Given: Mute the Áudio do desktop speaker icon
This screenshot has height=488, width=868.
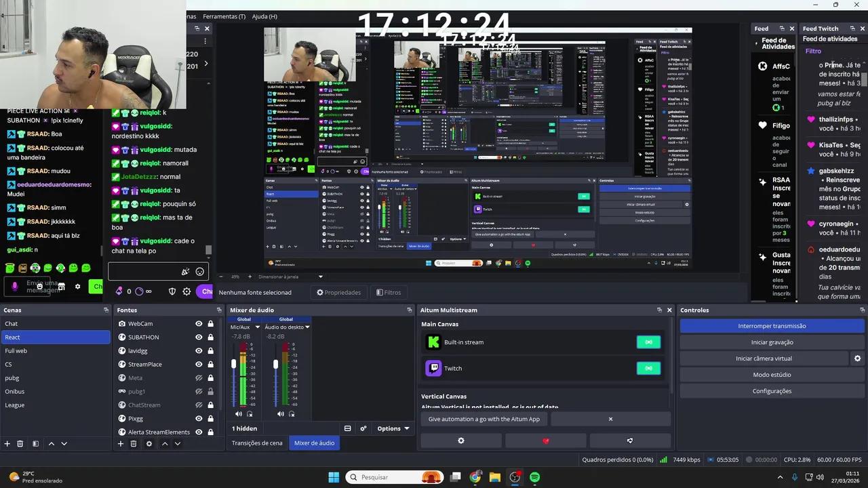Looking at the screenshot, I should (x=281, y=414).
